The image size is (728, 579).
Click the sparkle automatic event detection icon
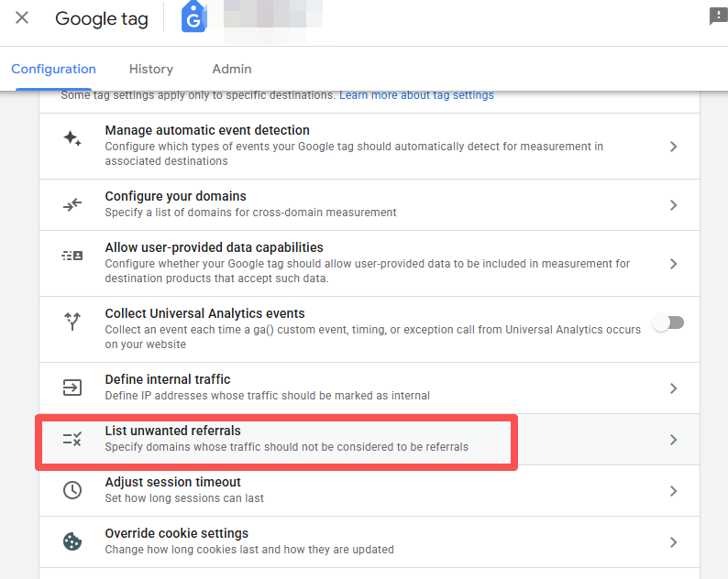pos(72,138)
